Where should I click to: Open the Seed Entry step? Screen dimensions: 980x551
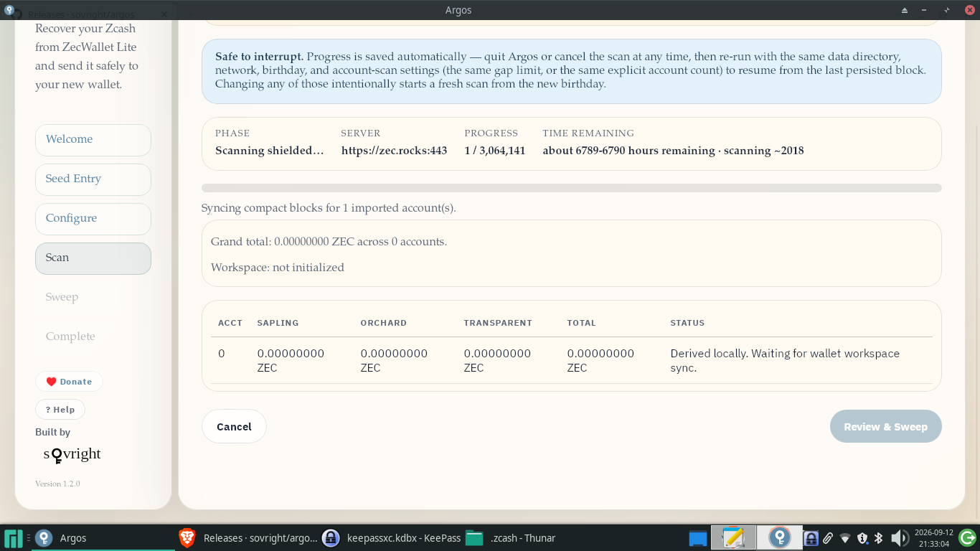coord(93,179)
